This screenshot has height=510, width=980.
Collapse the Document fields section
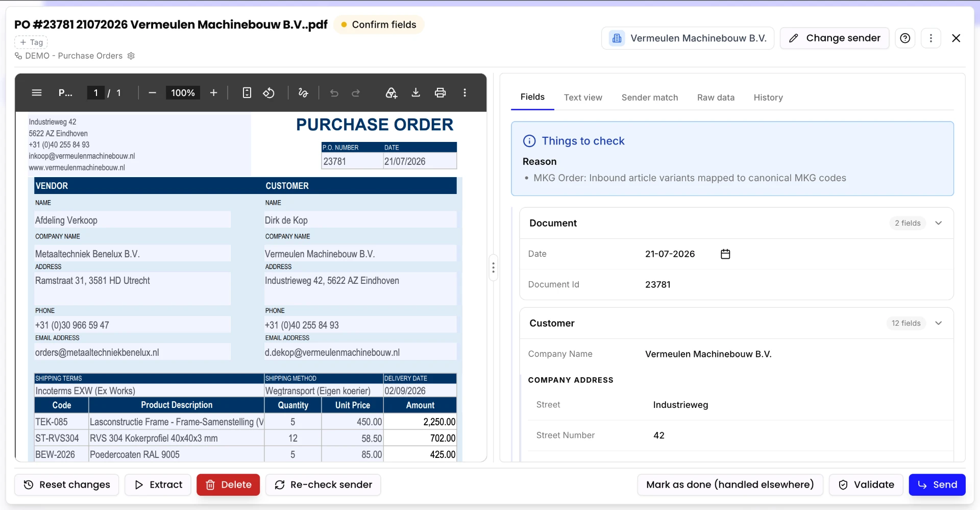[938, 223]
